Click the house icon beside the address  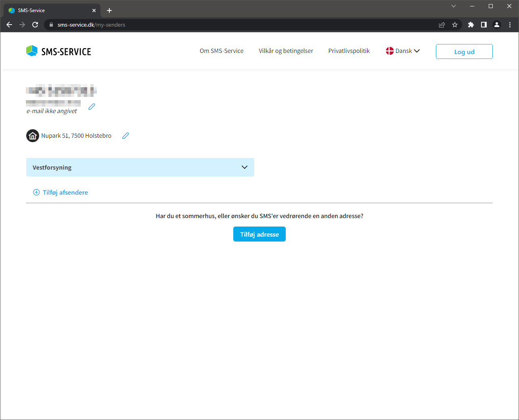(33, 136)
